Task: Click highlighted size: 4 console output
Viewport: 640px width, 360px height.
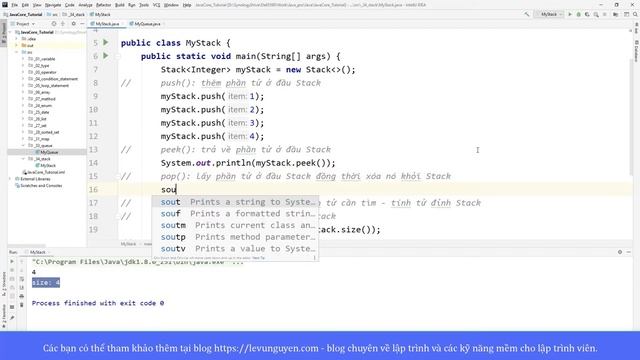Action: pyautogui.click(x=46, y=282)
